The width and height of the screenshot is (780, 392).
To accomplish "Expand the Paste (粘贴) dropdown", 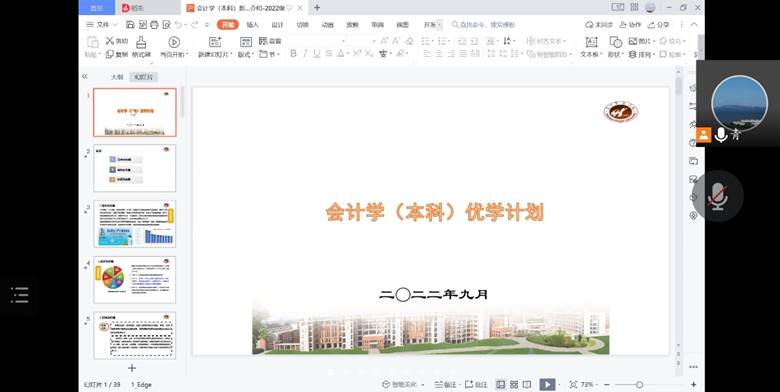I will click(x=99, y=55).
